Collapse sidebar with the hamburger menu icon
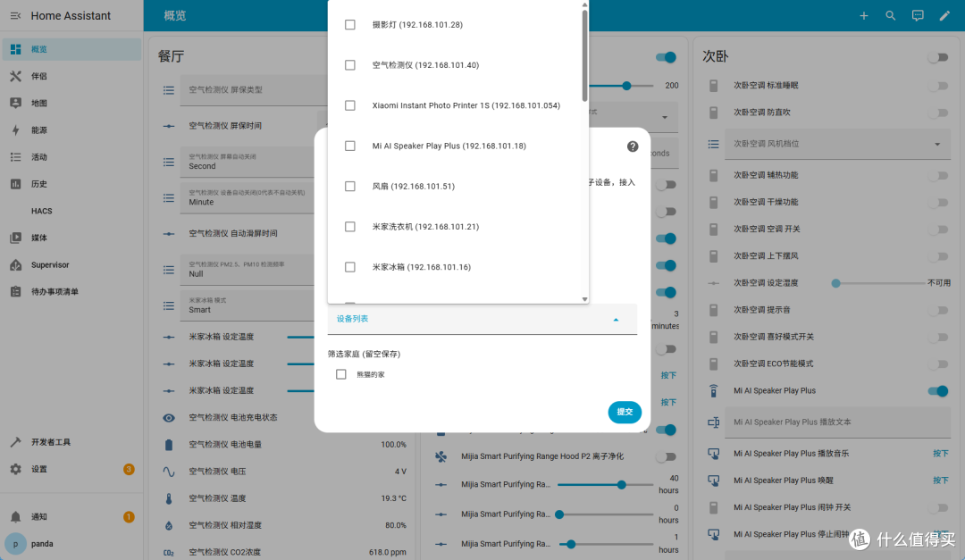Screen dimensions: 965x560 15,15
